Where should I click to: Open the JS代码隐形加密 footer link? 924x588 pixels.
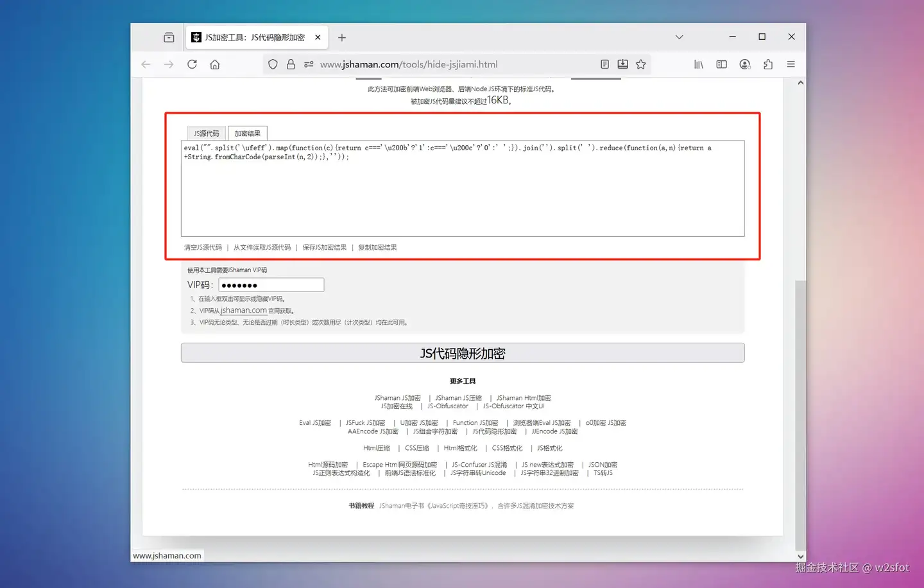[x=495, y=431]
